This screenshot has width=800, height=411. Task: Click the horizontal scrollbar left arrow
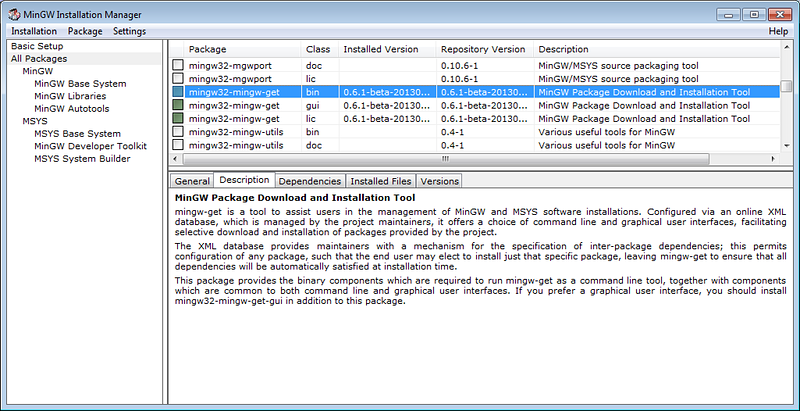click(176, 159)
